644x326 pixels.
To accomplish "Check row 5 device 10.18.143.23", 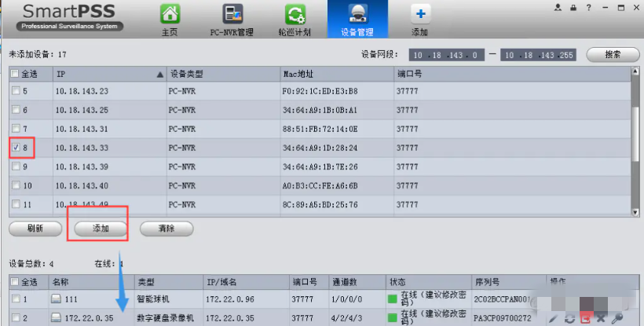I will click(x=16, y=91).
